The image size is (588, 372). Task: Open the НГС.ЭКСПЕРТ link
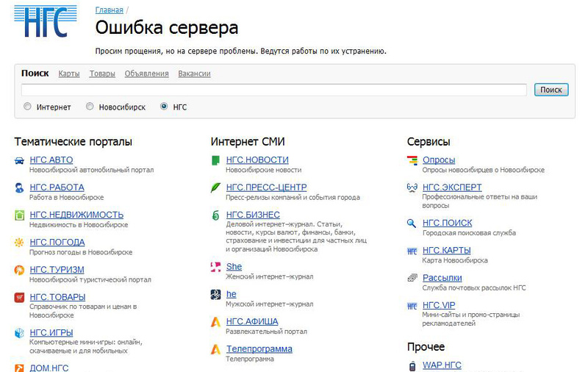click(452, 187)
